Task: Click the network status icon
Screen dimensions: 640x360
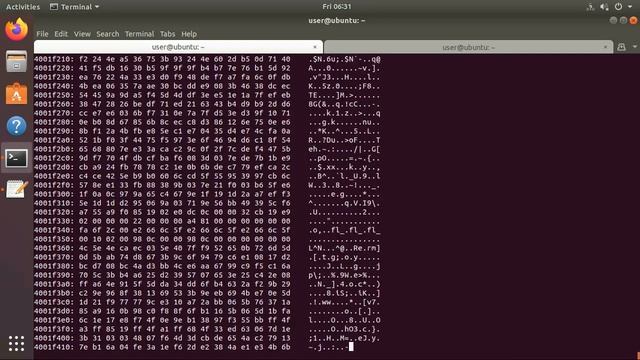Action: point(590,7)
